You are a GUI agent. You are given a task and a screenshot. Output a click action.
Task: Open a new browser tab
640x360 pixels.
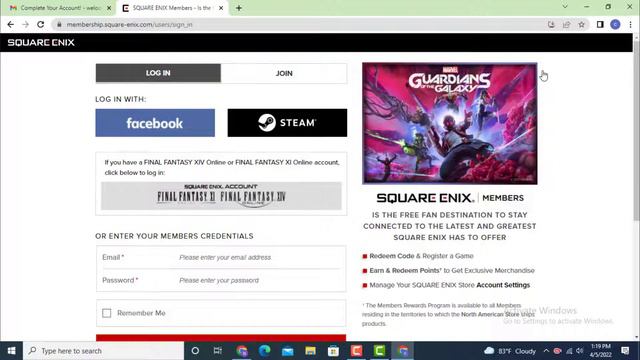pyautogui.click(x=239, y=8)
